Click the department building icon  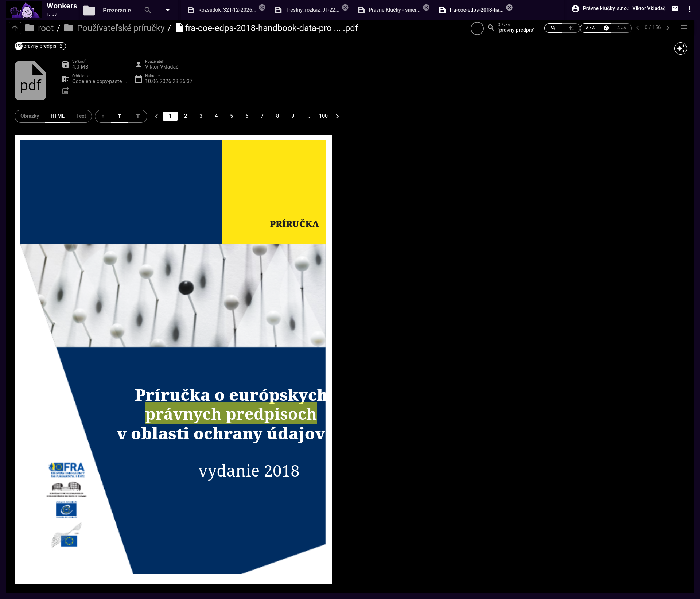pyautogui.click(x=66, y=79)
